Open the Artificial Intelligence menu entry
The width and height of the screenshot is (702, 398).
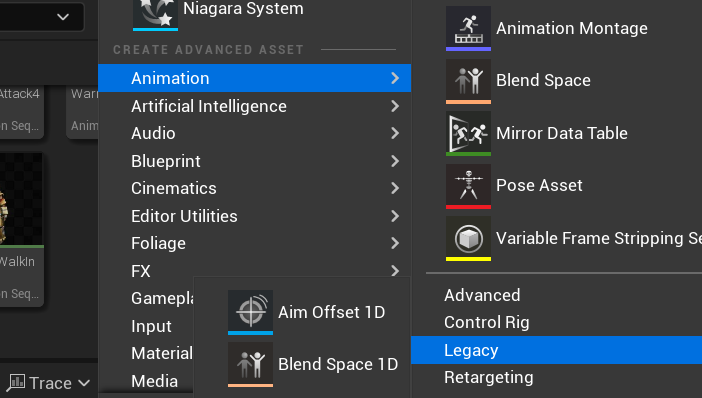click(x=254, y=106)
